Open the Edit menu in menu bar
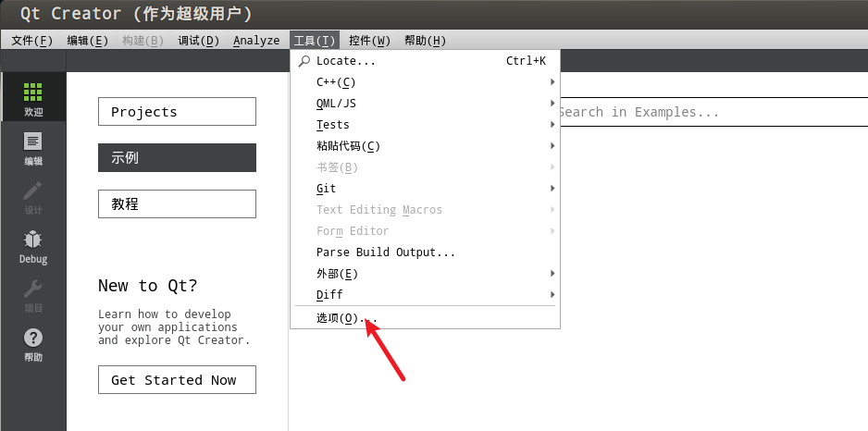This screenshot has width=868, height=431. point(88,41)
